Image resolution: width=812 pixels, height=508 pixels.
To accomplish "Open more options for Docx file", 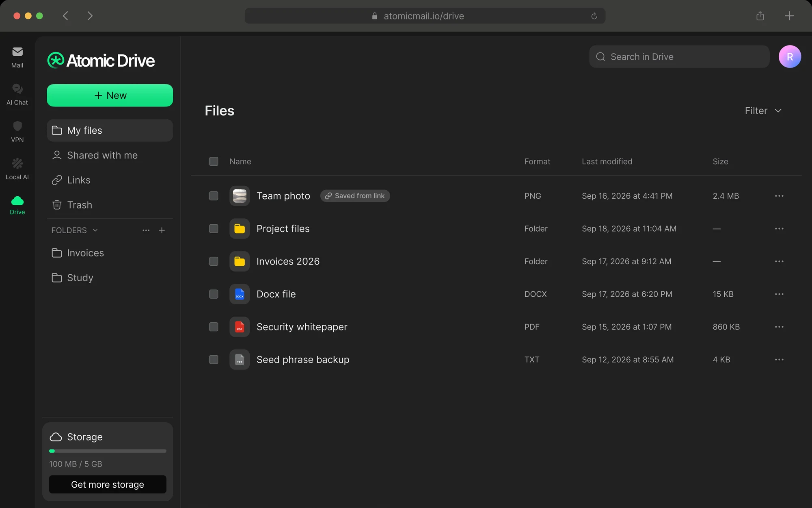I will pyautogui.click(x=779, y=294).
